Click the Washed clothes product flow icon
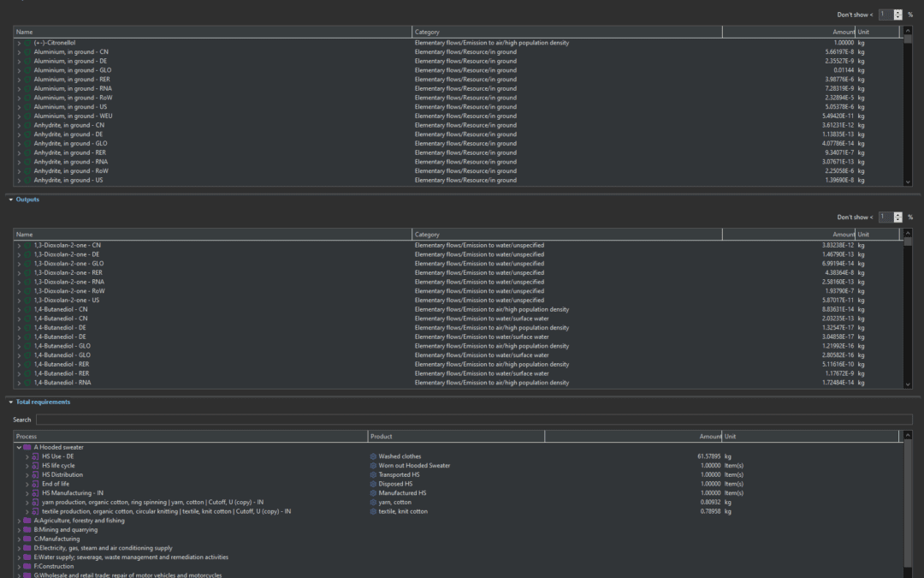Viewport: 924px width, 578px height. click(x=373, y=456)
